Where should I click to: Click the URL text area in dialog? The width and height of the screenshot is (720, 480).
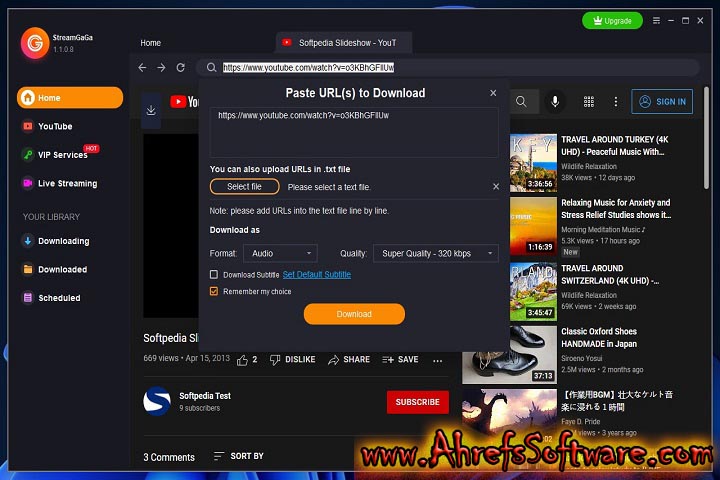pyautogui.click(x=354, y=130)
